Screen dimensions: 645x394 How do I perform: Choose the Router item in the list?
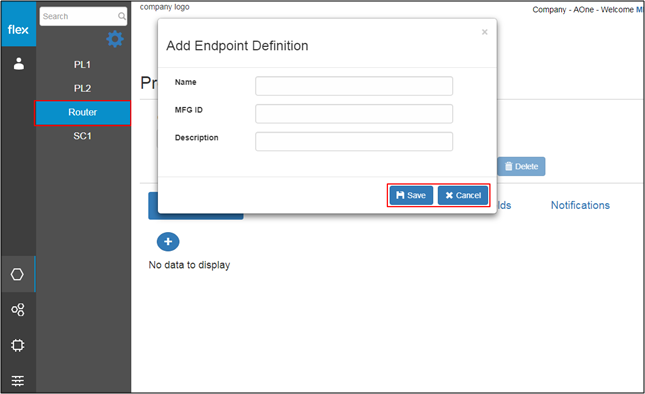coord(82,112)
